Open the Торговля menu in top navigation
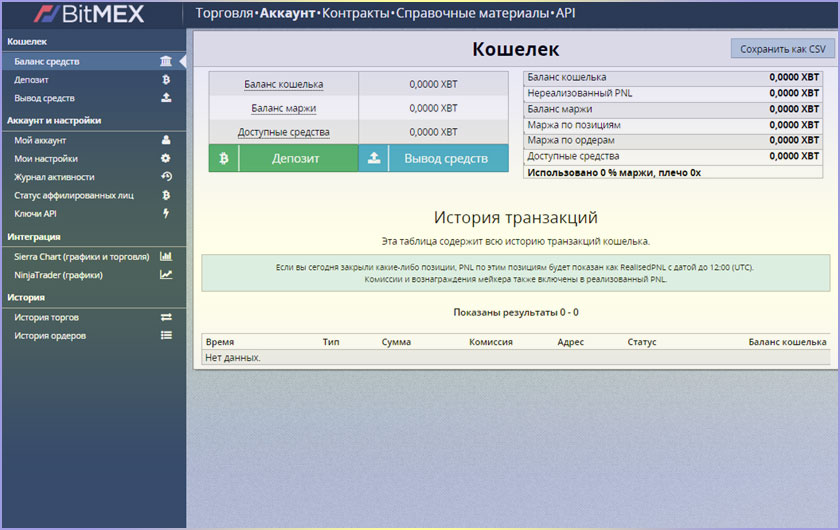The width and height of the screenshot is (840, 530). click(x=224, y=14)
